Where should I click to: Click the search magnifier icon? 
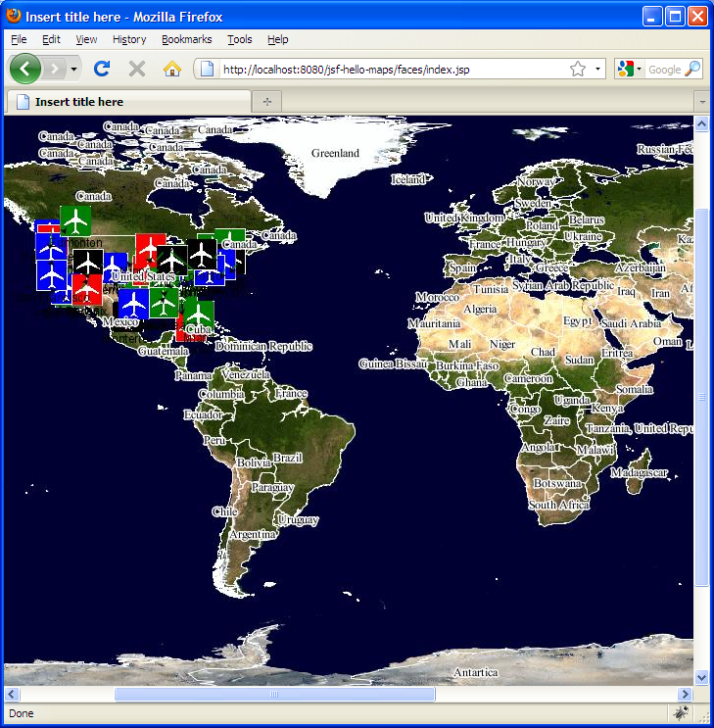click(x=692, y=69)
